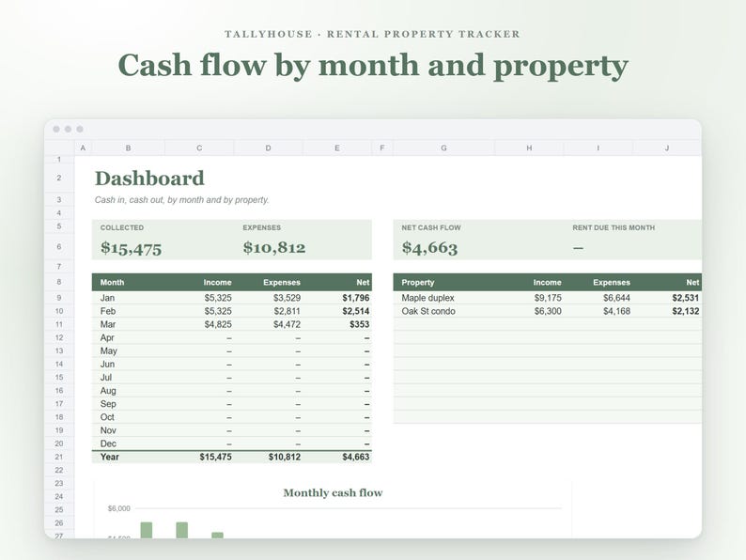The height and width of the screenshot is (560, 746).
Task: Select column C header
Action: (199, 148)
